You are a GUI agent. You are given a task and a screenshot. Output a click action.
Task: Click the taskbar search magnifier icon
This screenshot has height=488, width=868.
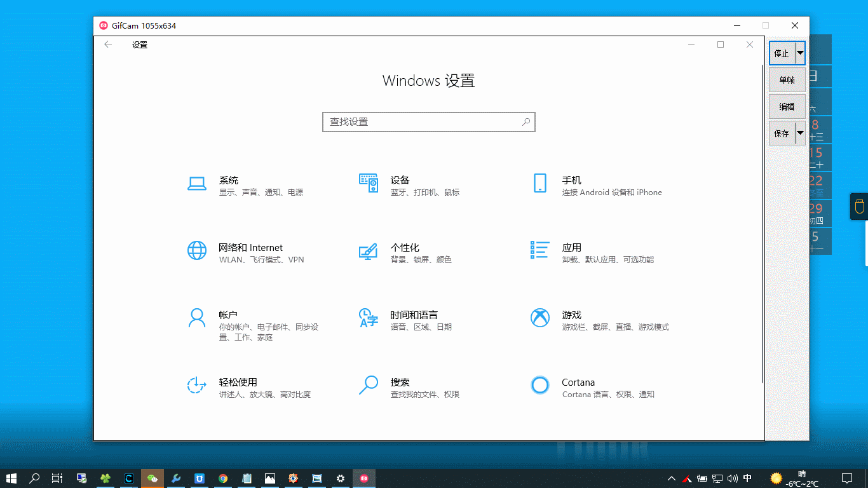tap(34, 478)
